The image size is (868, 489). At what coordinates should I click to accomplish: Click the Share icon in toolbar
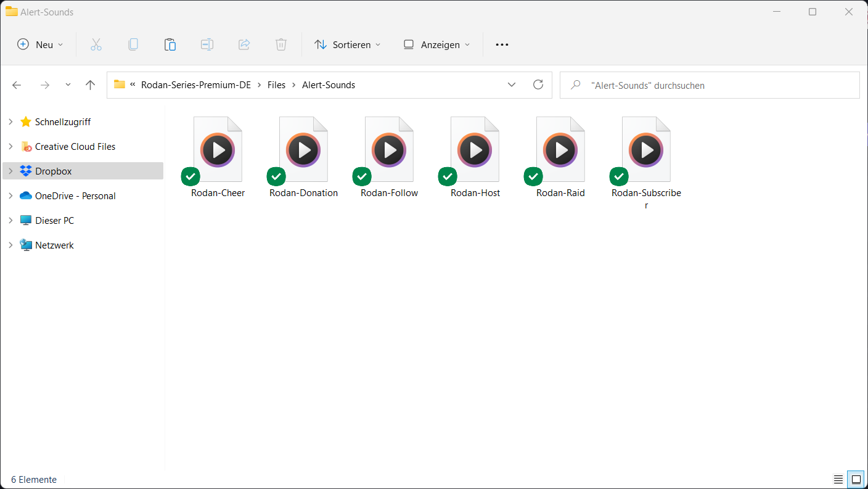coord(244,44)
